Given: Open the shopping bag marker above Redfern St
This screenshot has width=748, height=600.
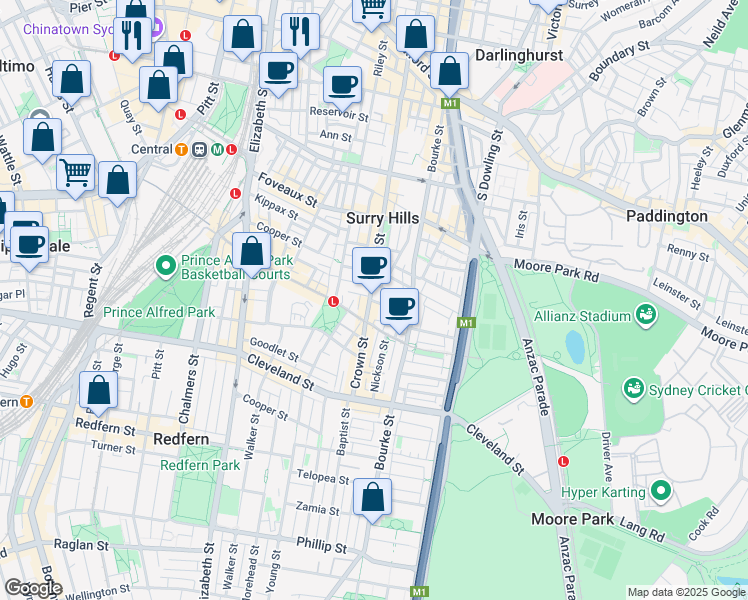Looking at the screenshot, I should (99, 390).
